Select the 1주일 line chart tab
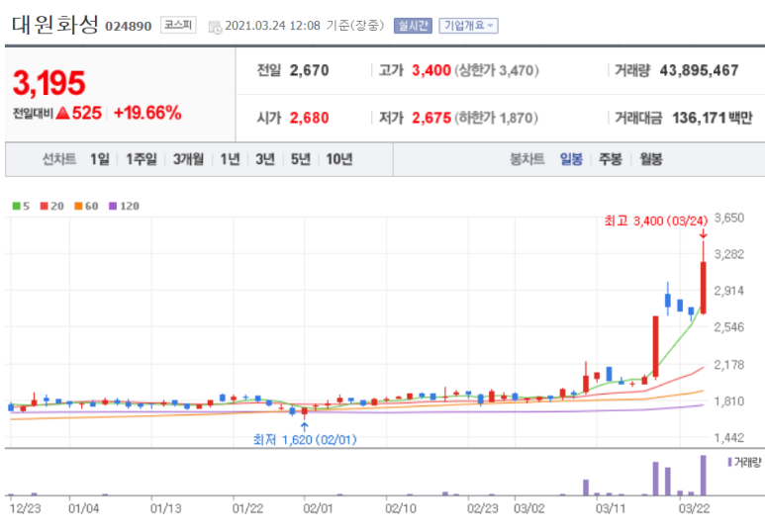 click(x=142, y=159)
